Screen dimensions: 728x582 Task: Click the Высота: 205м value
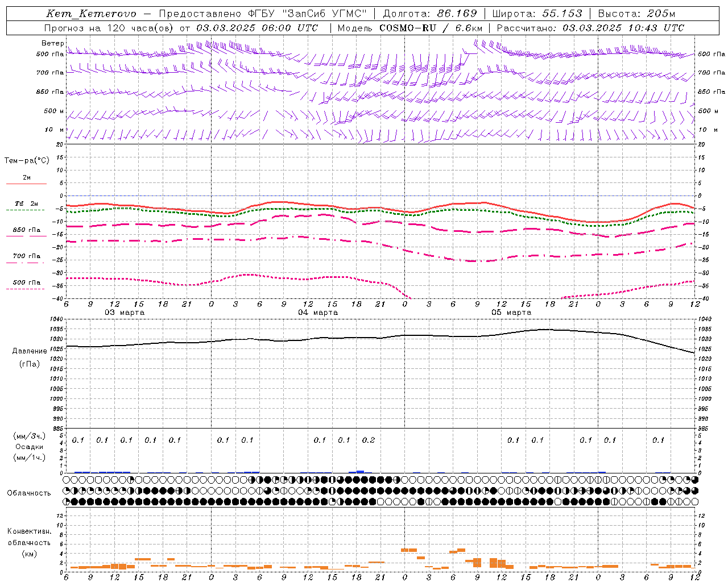coord(637,14)
